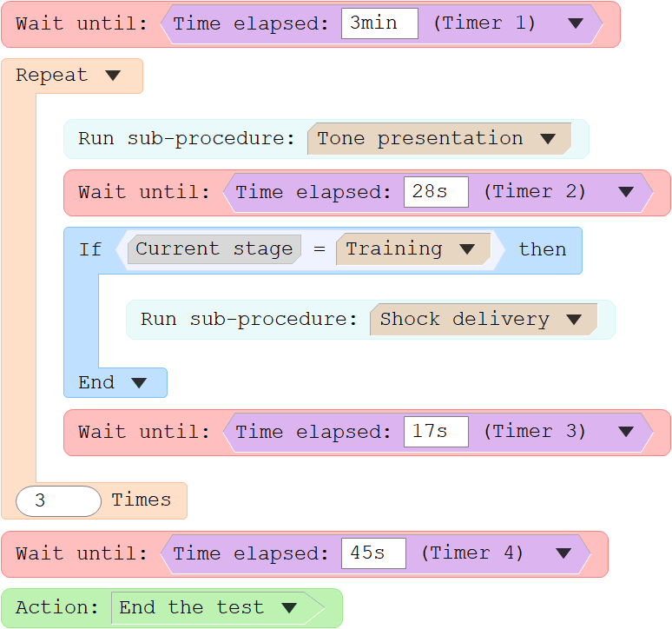Click the 28s time input field
Image resolution: width=672 pixels, height=629 pixels.
coord(436,192)
